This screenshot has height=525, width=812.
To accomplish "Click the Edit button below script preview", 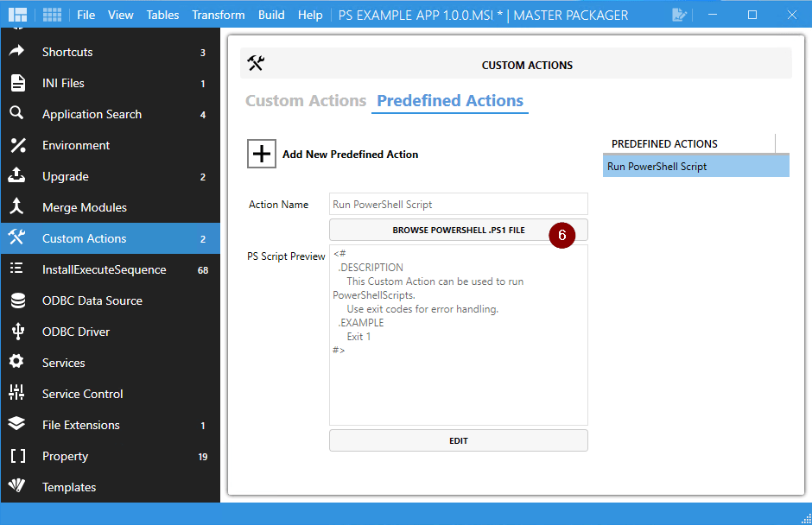I will tap(458, 440).
